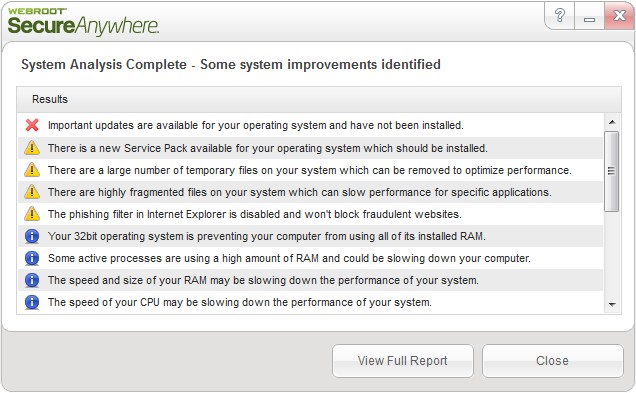Click the scroll up arrow in results list
This screenshot has width=636, height=393.
tap(612, 122)
